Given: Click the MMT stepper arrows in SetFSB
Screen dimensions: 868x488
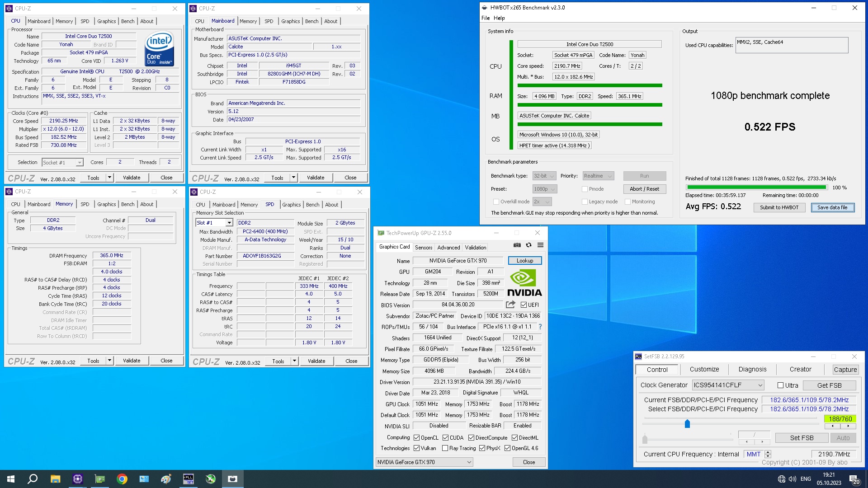Looking at the screenshot, I should tap(768, 454).
